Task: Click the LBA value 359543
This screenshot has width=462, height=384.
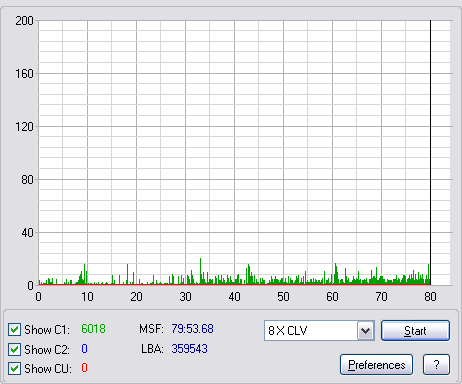Action: click(189, 349)
